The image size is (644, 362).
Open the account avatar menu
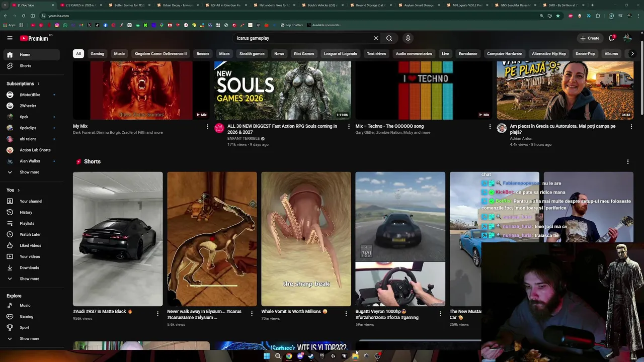pos(627,38)
